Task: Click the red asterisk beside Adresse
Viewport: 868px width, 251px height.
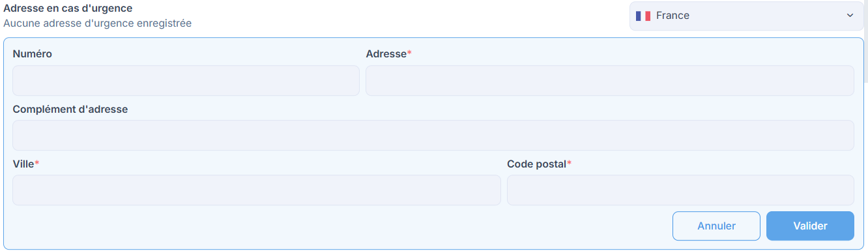Action: point(409,53)
